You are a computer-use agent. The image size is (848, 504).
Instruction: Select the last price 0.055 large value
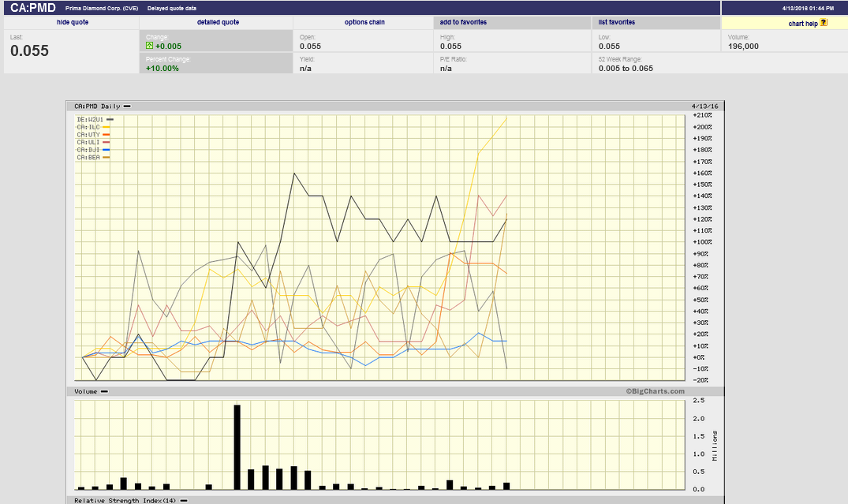tap(30, 50)
